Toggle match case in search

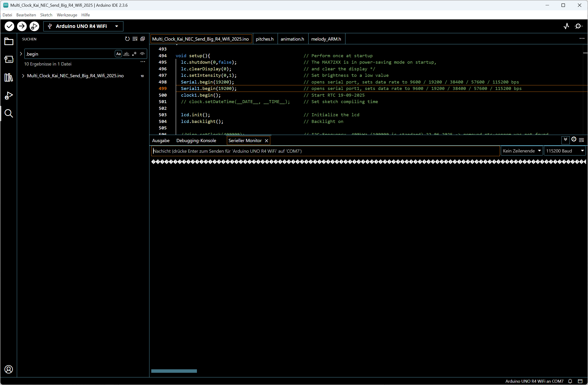click(x=118, y=54)
